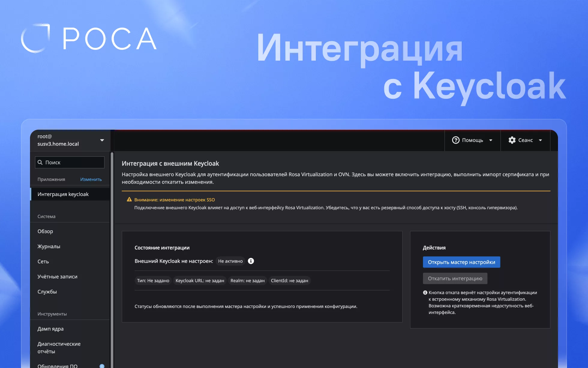588x368 pixels.
Task: Click the help question mark icon
Action: click(455, 140)
